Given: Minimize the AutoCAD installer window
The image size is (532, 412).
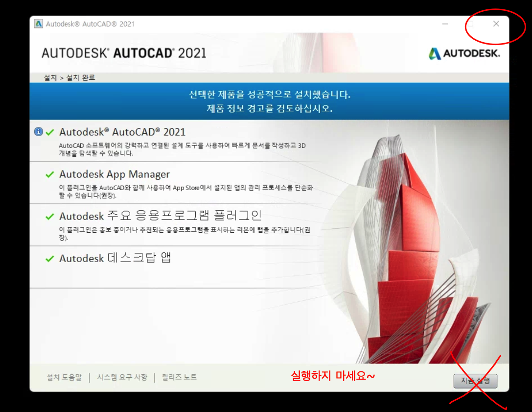Looking at the screenshot, I should pos(445,24).
